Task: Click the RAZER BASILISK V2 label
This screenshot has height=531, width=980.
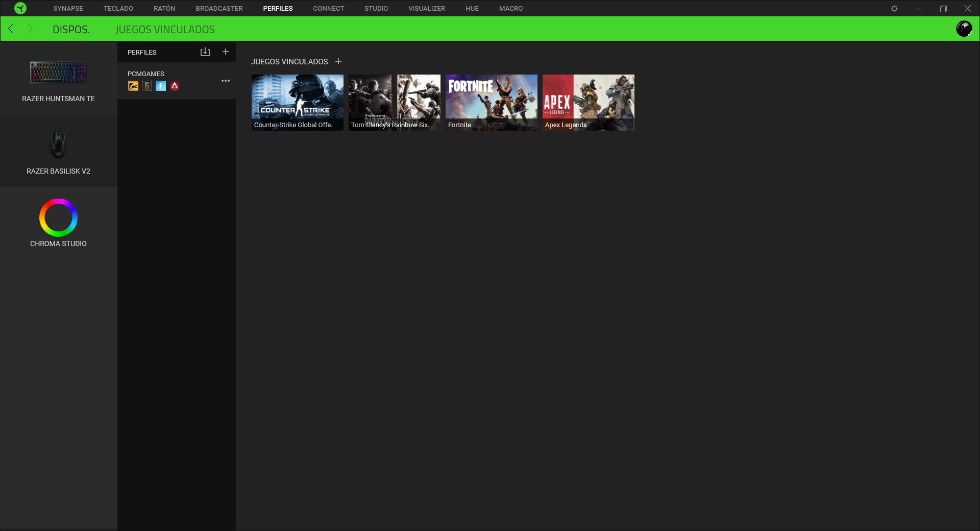Action: (x=58, y=171)
